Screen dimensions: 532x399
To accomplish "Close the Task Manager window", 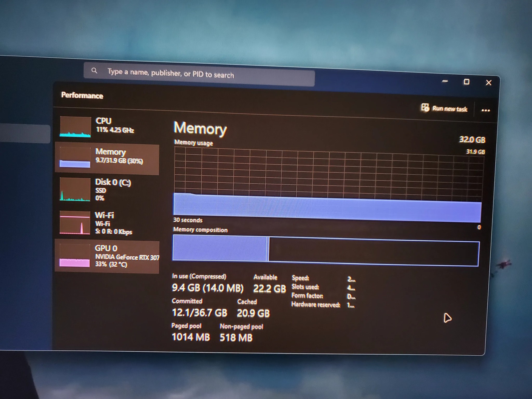I will (x=489, y=83).
